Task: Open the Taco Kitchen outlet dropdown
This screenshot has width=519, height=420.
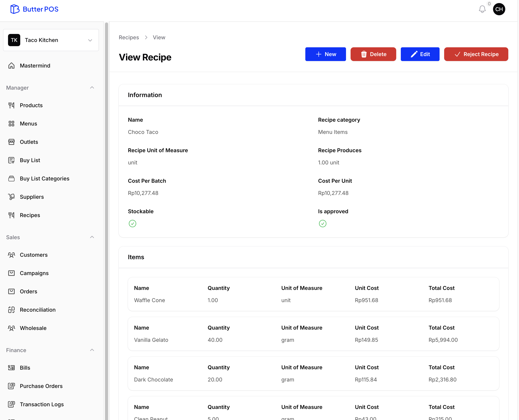Action: tap(51, 40)
